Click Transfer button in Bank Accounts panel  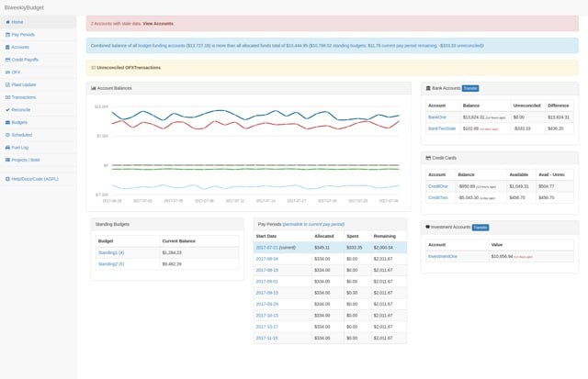(470, 88)
